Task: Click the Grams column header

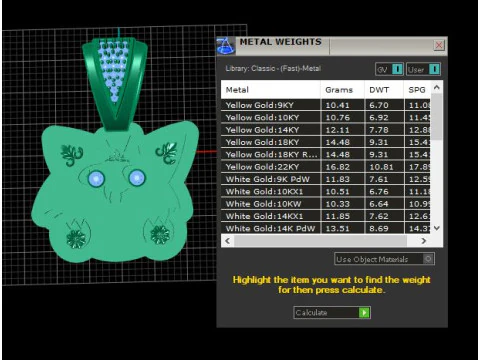Action: pos(343,90)
